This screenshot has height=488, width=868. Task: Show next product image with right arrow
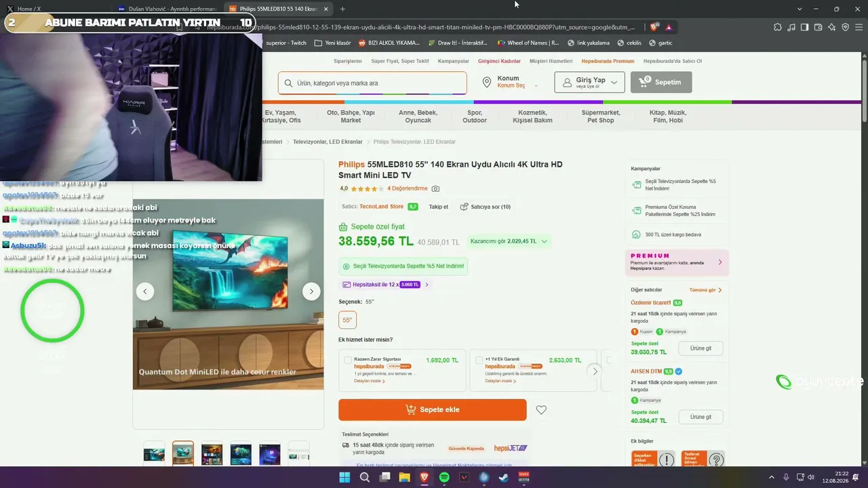311,291
